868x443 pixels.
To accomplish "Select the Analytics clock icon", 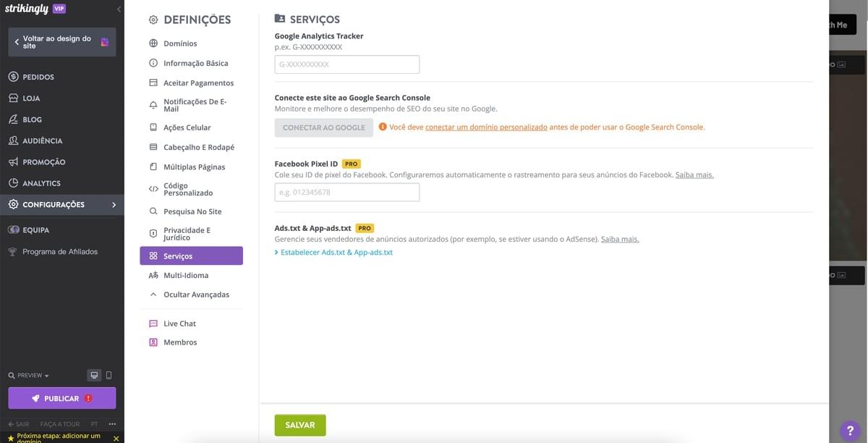I will tap(12, 182).
